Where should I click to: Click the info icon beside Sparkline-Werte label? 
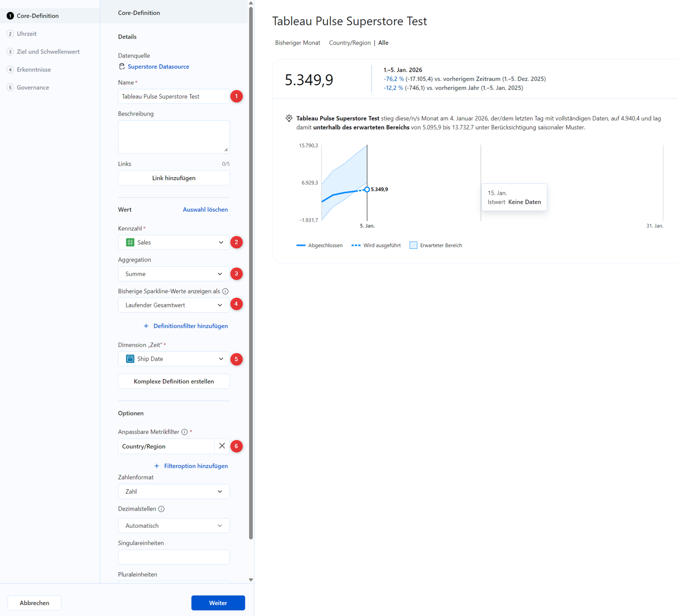(225, 291)
